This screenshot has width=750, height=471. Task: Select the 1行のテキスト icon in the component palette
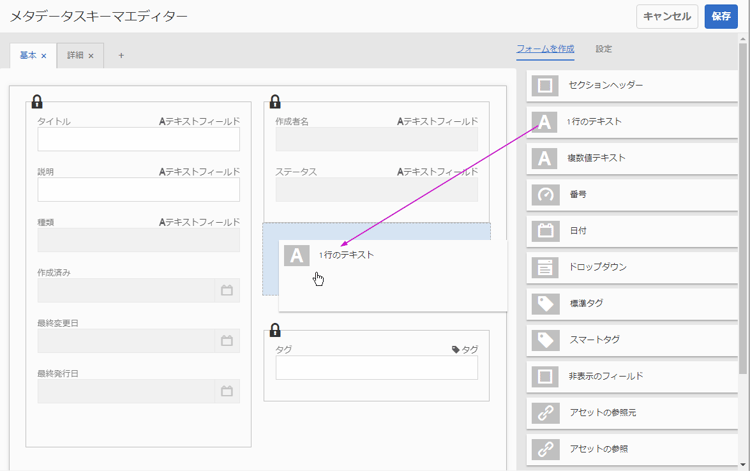pos(545,122)
